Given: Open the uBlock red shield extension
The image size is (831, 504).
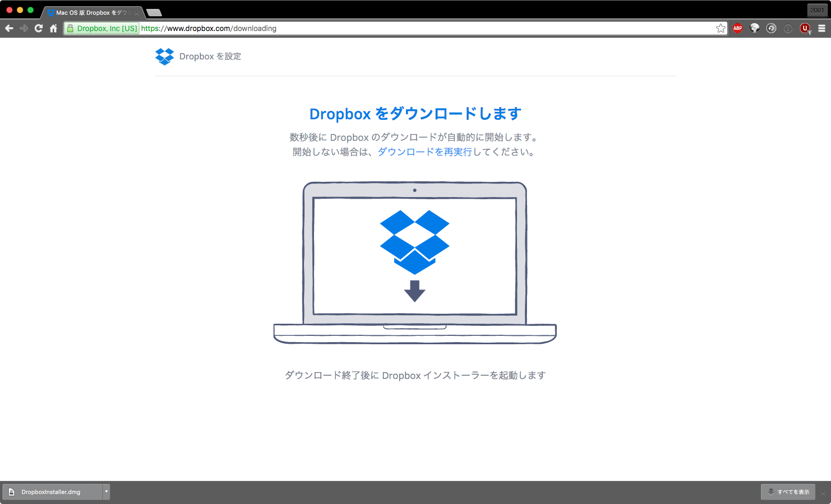Looking at the screenshot, I should click(805, 28).
